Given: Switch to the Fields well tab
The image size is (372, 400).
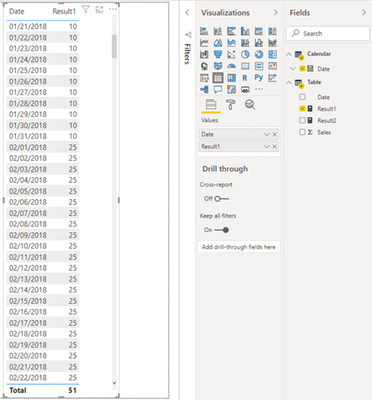Looking at the screenshot, I should click(211, 105).
